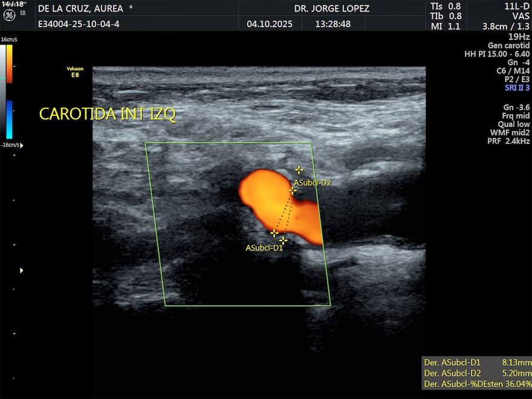Image resolution: width=532 pixels, height=399 pixels.
Task: Select the blue negative velocity color bar
Action: pyautogui.click(x=10, y=119)
